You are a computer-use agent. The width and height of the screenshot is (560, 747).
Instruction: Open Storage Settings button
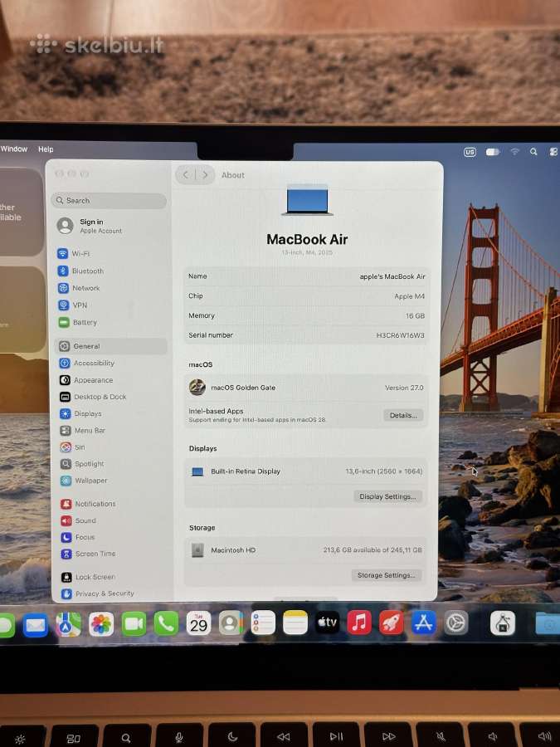coord(386,575)
